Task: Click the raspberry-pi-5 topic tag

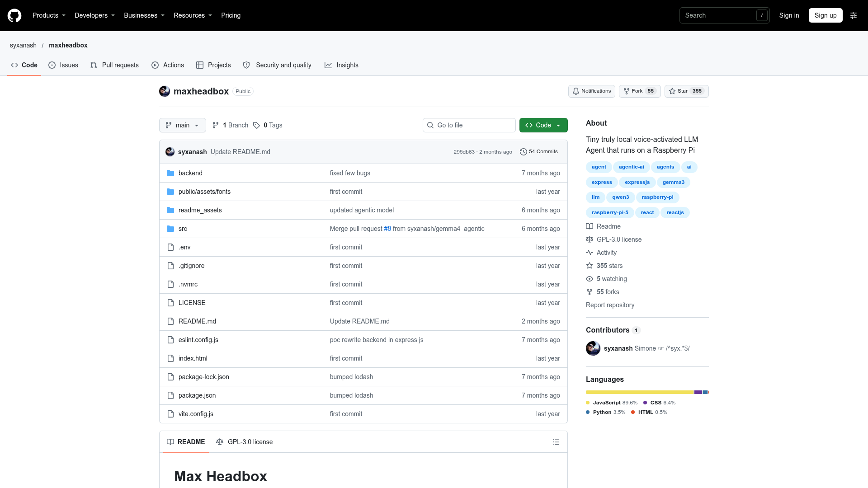Action: (x=610, y=212)
